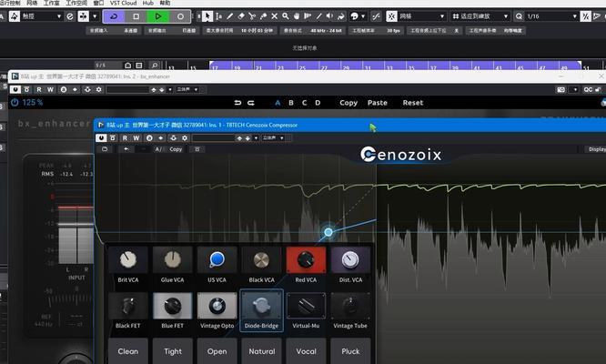This screenshot has height=364, width=606.
Task: Switch bx_enhancer to settings slot A
Action: pos(278,103)
